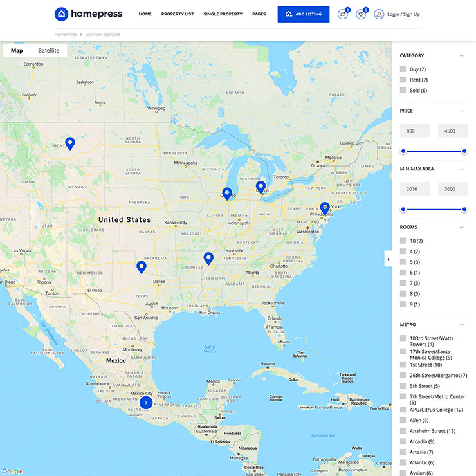
Task: Click the homepress logo icon
Action: pyautogui.click(x=61, y=14)
